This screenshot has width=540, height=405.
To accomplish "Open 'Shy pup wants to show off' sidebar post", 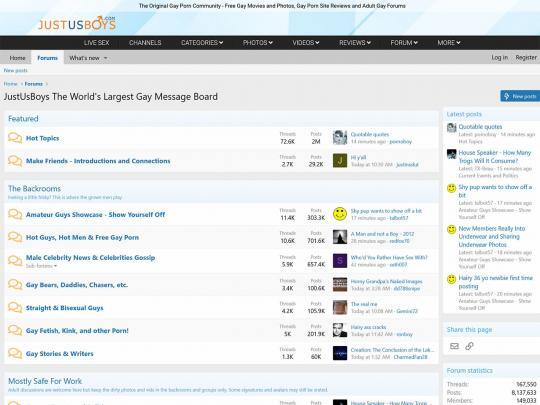I will coord(495,191).
